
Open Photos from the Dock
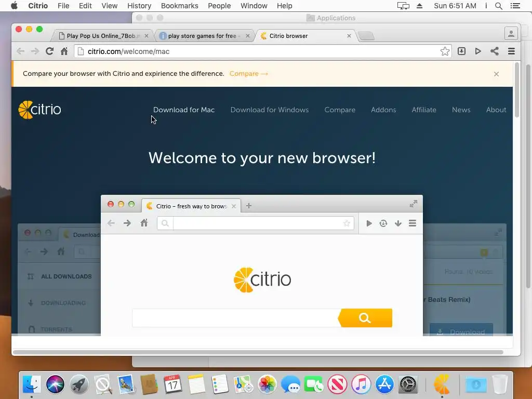(267, 384)
